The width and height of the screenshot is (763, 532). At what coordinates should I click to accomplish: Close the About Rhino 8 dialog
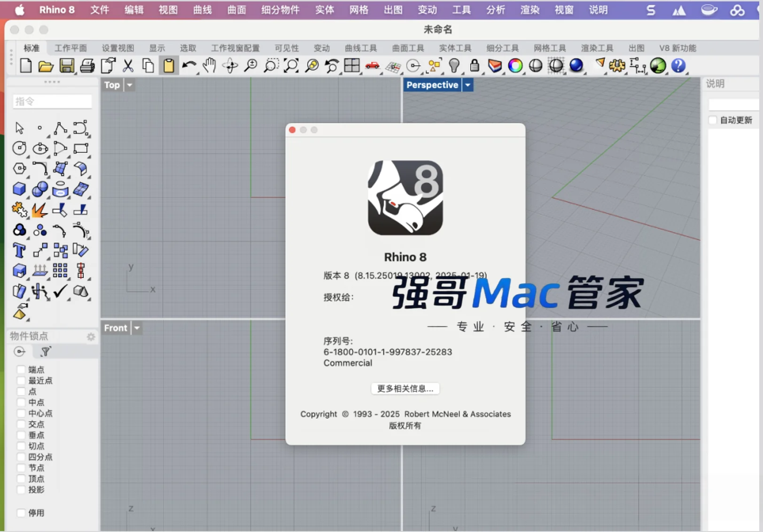292,130
